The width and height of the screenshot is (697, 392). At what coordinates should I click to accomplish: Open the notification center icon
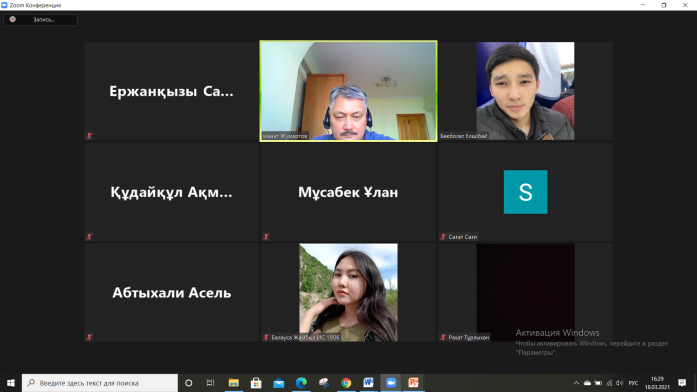click(x=682, y=383)
